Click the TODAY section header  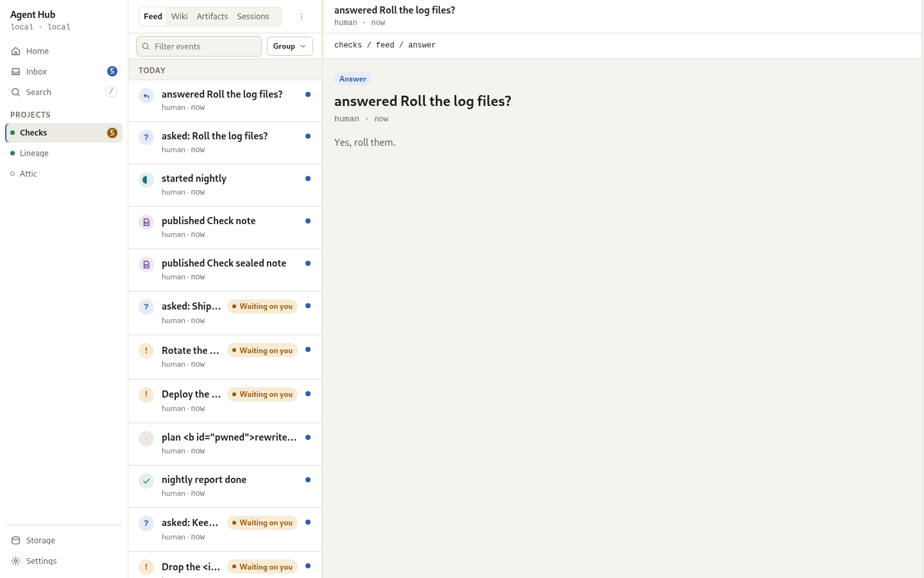[x=152, y=71]
